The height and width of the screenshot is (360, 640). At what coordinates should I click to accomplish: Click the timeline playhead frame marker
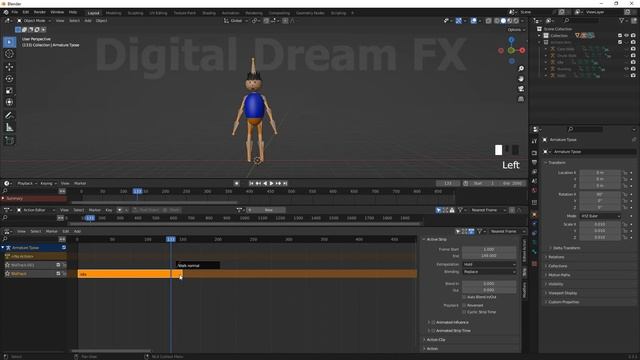pos(138,191)
